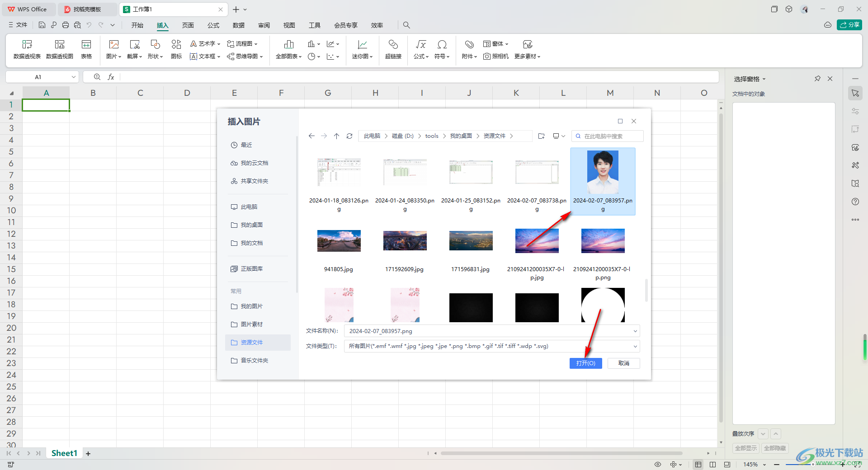The width and height of the screenshot is (868, 470).
Task: Open the PivotChart tool
Action: tap(60, 49)
